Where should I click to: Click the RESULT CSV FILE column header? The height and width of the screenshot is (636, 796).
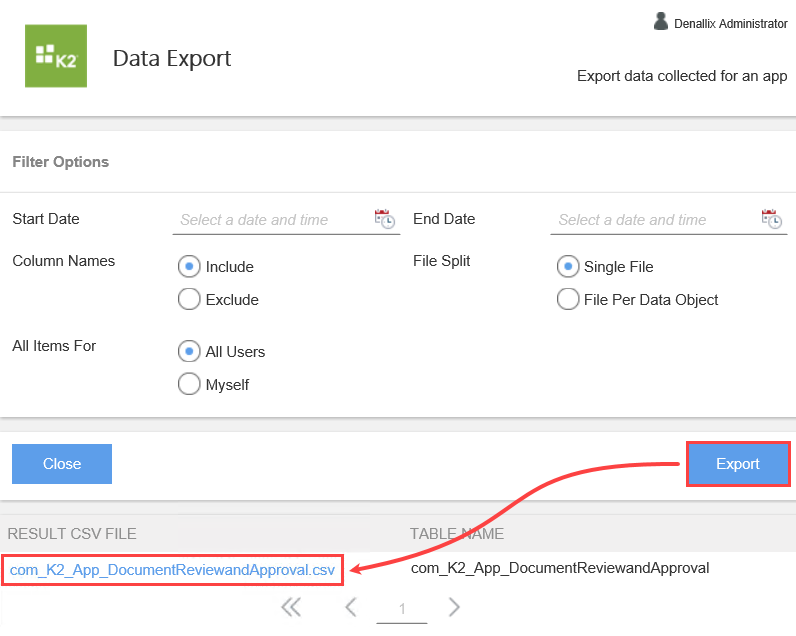[x=72, y=534]
